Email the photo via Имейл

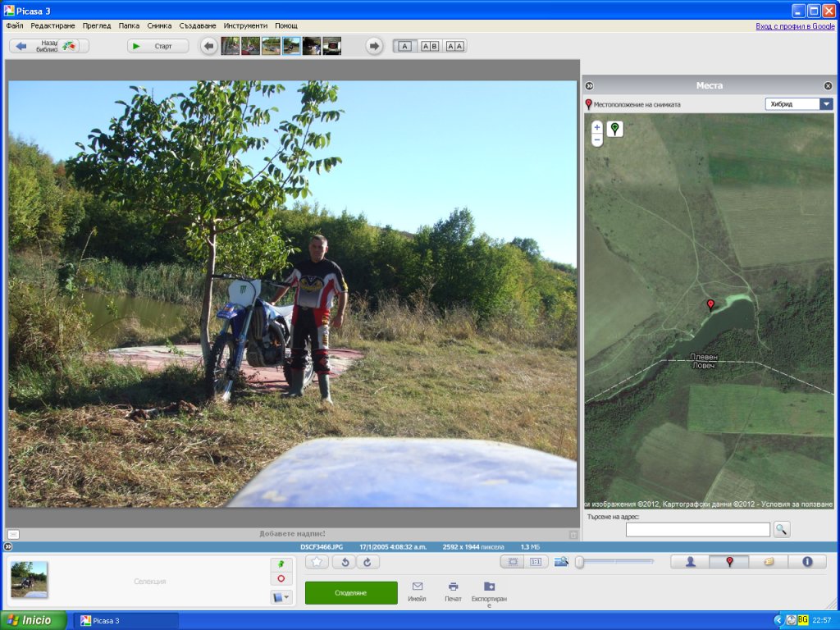click(x=417, y=592)
